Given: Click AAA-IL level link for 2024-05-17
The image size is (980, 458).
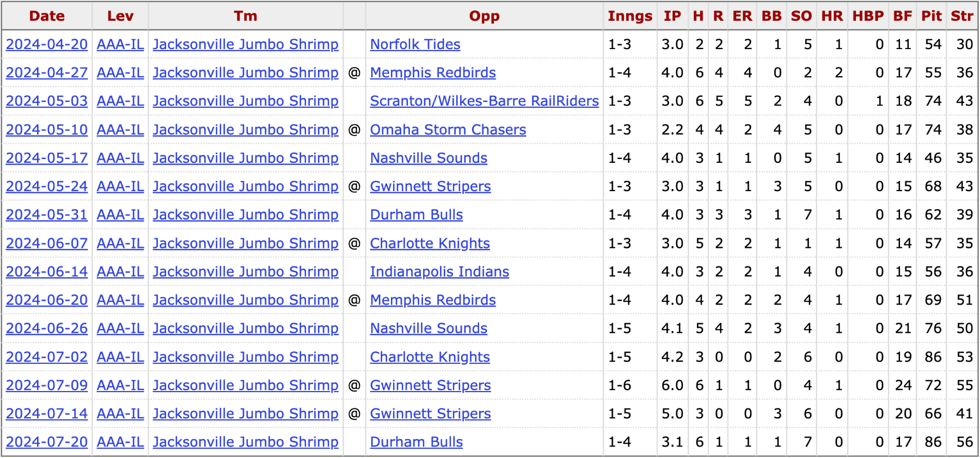Looking at the screenshot, I should tap(120, 158).
